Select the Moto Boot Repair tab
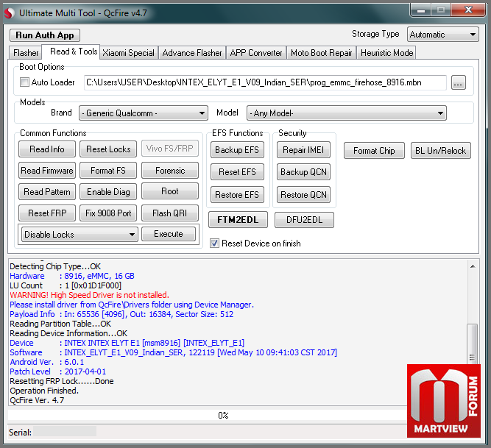This screenshot has width=491, height=448. 321,53
